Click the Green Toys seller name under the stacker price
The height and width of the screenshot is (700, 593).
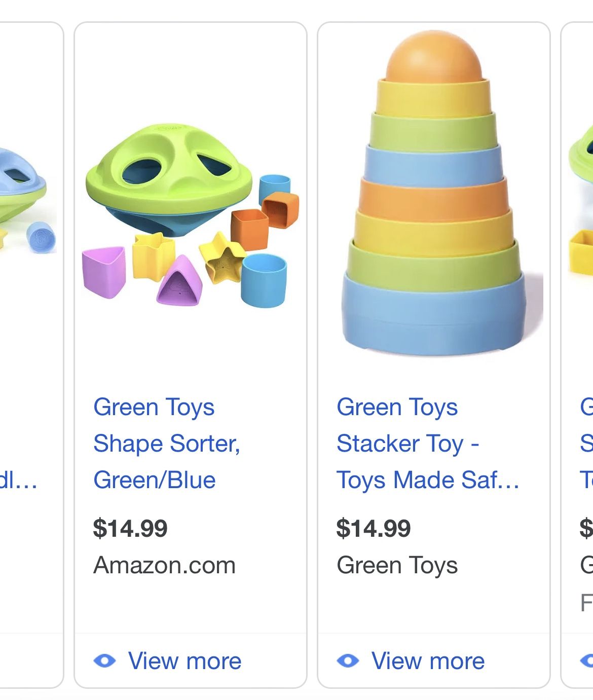point(397,565)
